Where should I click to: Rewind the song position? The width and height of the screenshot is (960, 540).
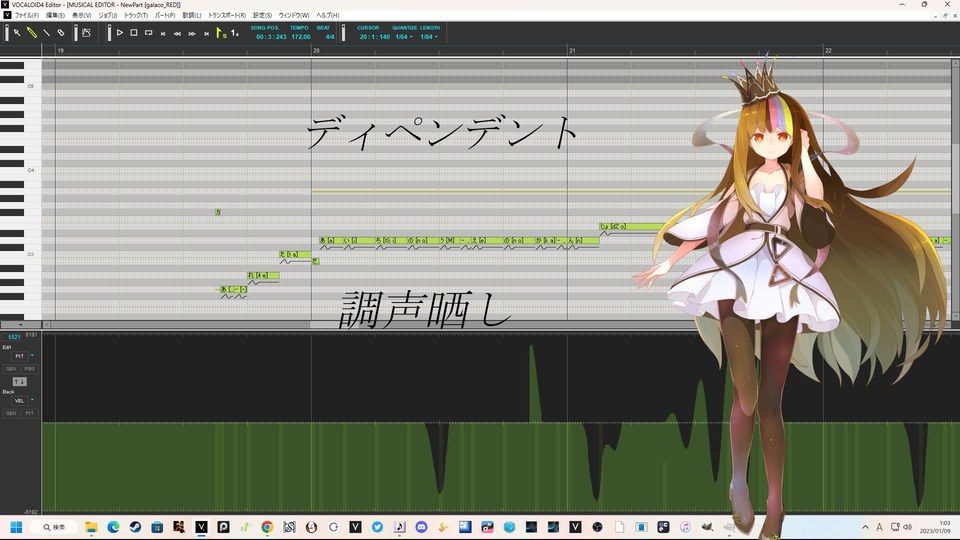click(178, 34)
